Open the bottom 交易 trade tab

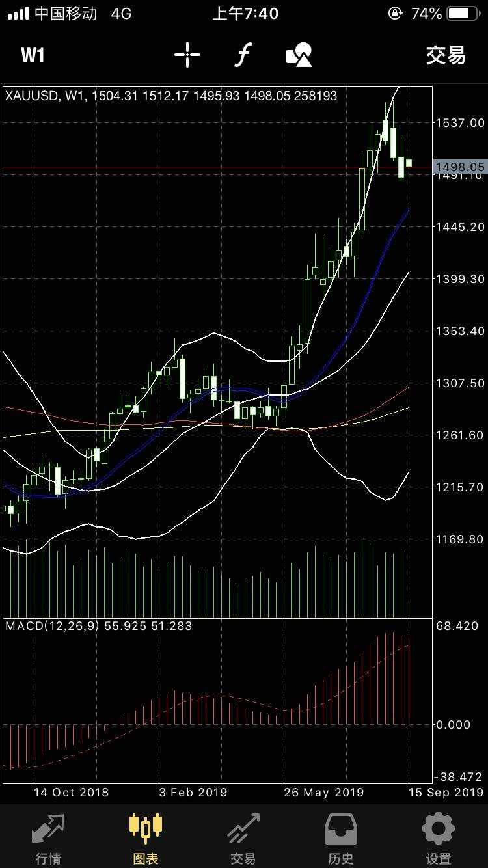coord(243,839)
